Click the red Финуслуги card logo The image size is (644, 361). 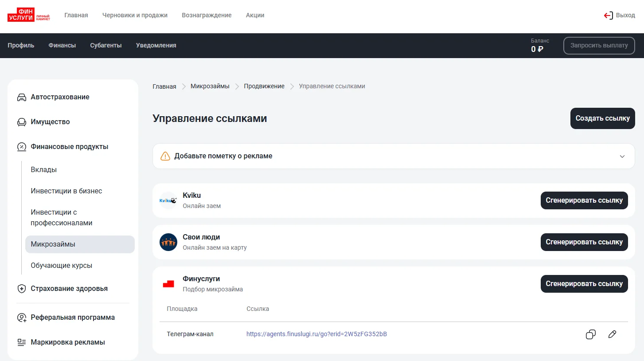click(x=168, y=284)
